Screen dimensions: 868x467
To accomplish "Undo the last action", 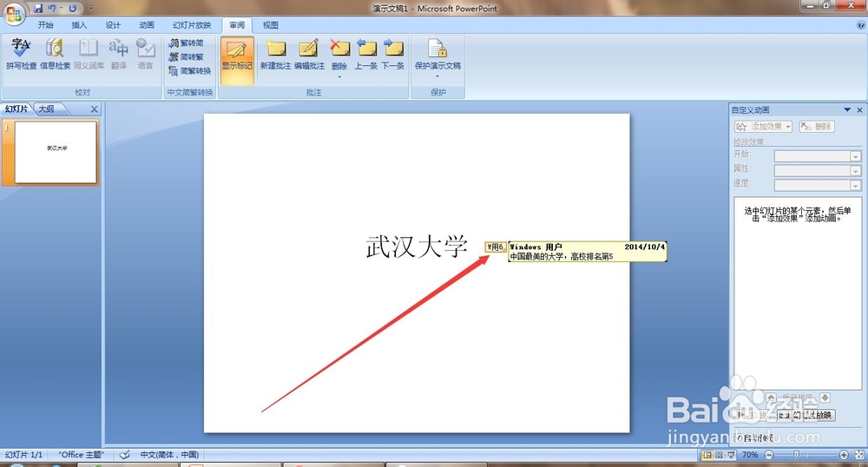I will tap(53, 9).
